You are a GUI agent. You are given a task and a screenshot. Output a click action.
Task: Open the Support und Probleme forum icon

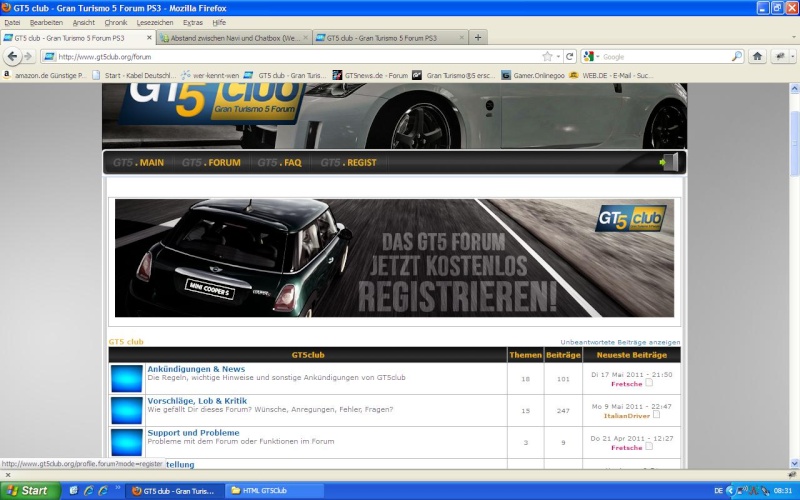[127, 442]
